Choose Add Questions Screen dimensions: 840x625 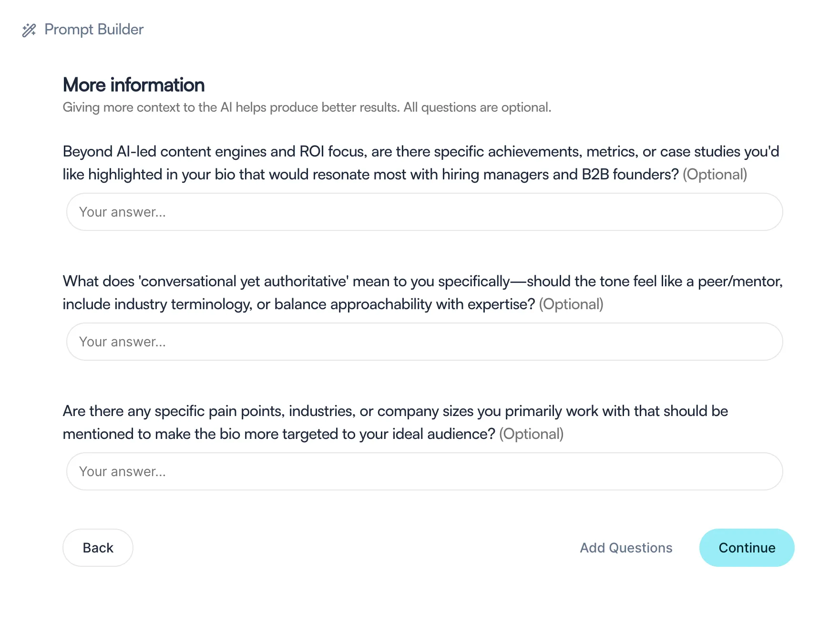626,548
